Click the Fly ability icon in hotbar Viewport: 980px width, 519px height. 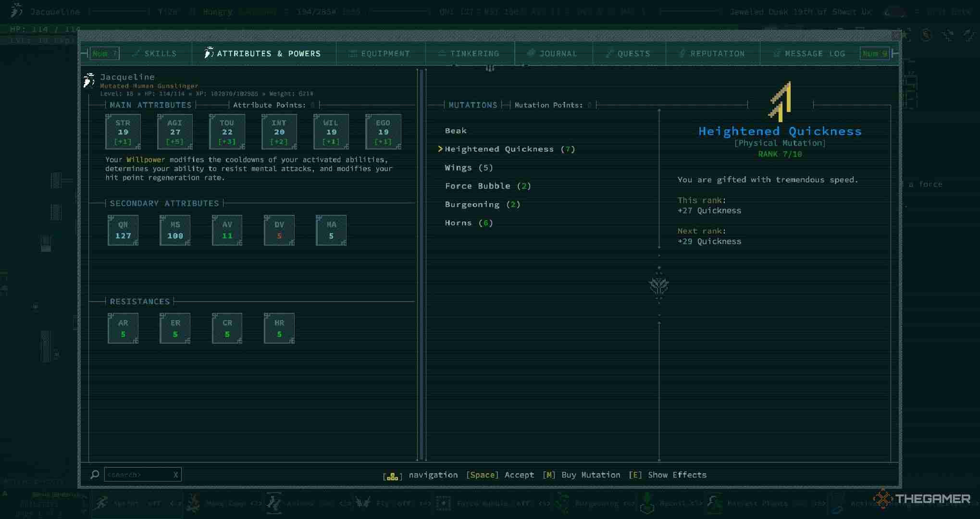coord(363,503)
